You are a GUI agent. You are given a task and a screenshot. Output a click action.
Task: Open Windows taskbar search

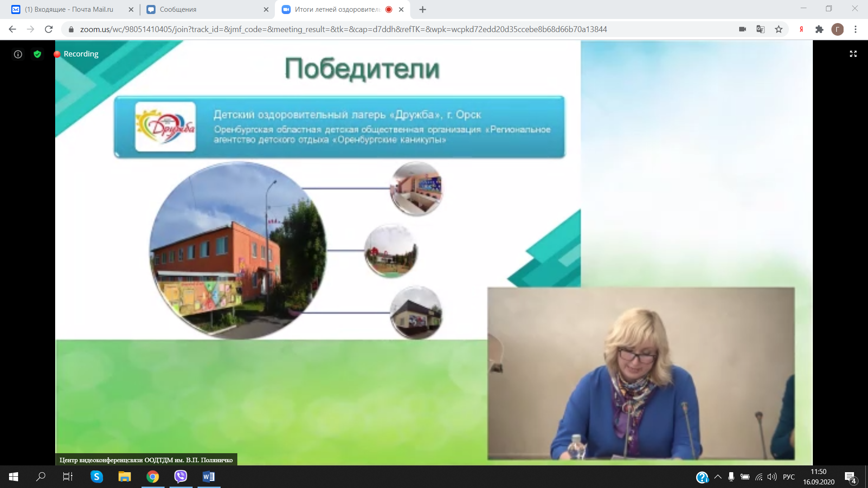click(x=41, y=477)
